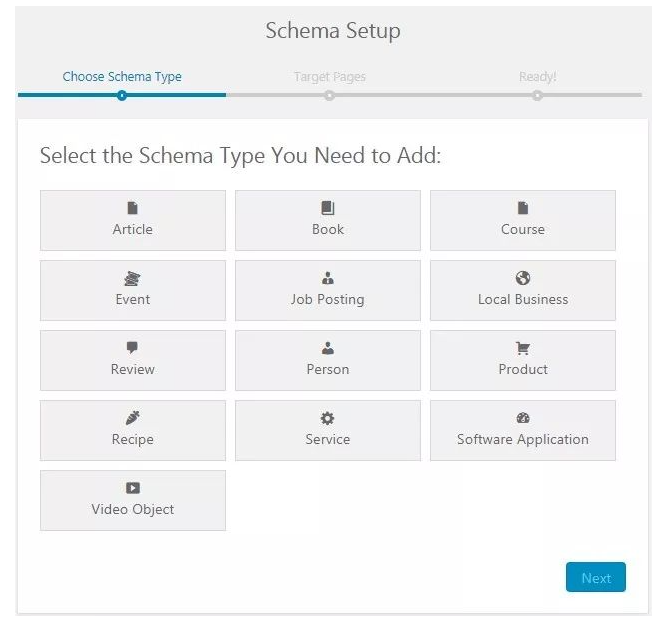This screenshot has height=621, width=661.
Task: Choose the Recipe carrot icon
Action: (x=132, y=418)
